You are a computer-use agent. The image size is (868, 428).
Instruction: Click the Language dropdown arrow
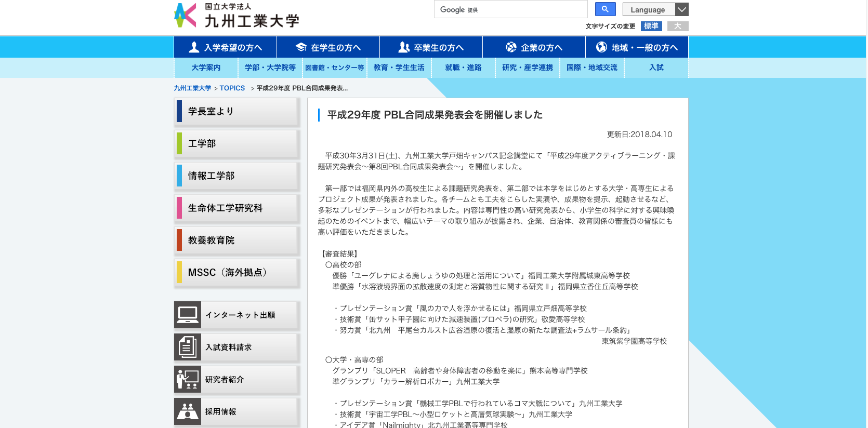point(682,9)
